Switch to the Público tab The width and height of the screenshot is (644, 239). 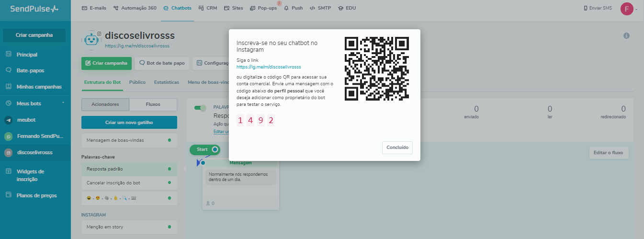(x=137, y=82)
